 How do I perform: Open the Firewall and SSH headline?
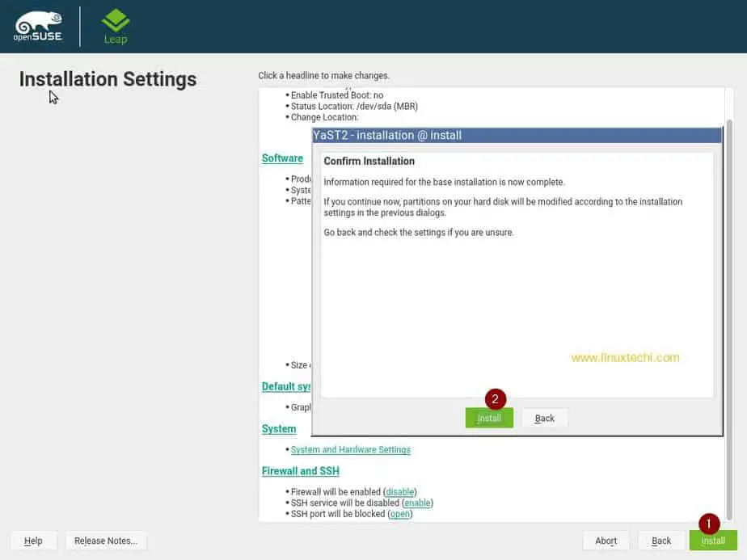click(301, 471)
